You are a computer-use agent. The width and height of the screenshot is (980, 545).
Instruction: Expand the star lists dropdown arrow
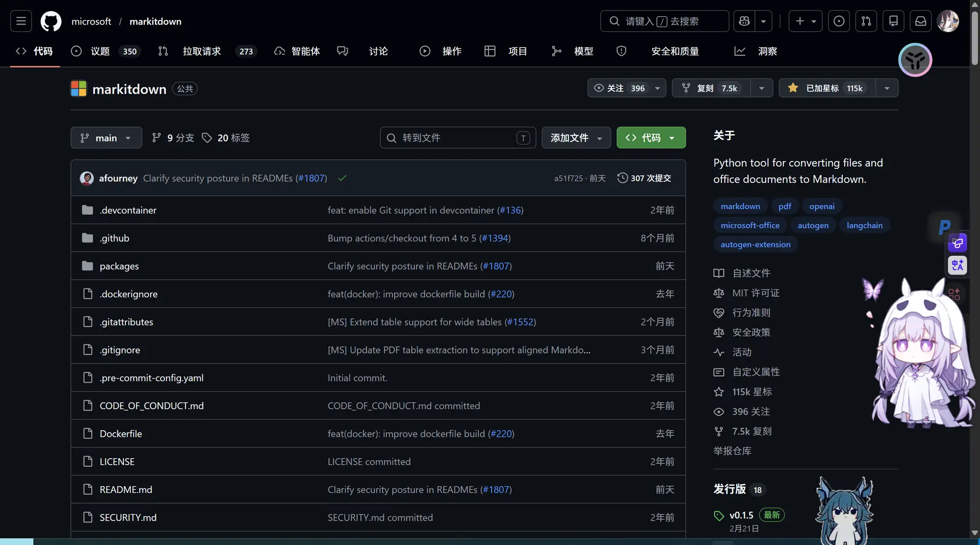(x=887, y=88)
